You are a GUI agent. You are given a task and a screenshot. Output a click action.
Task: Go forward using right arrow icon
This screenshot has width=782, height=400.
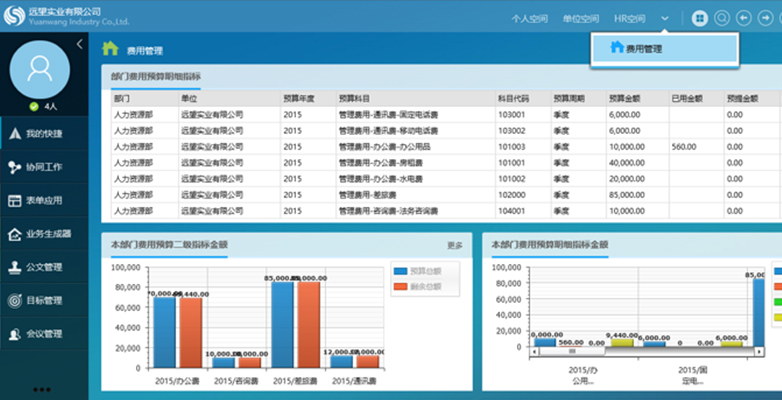click(765, 18)
